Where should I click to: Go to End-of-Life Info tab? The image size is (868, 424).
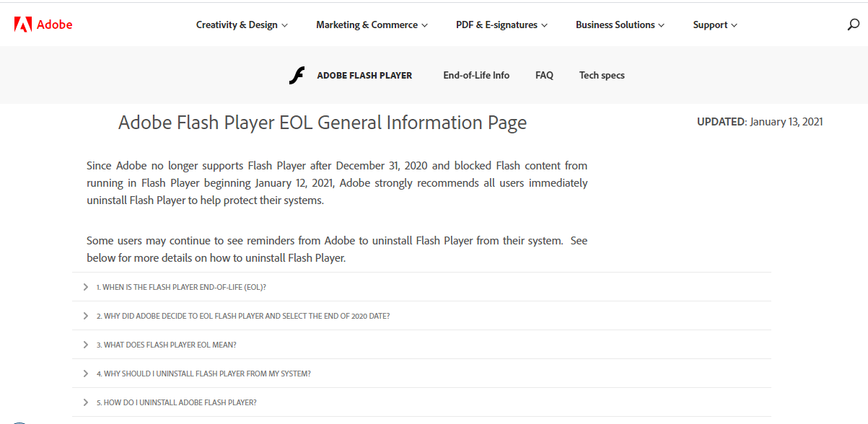[476, 75]
